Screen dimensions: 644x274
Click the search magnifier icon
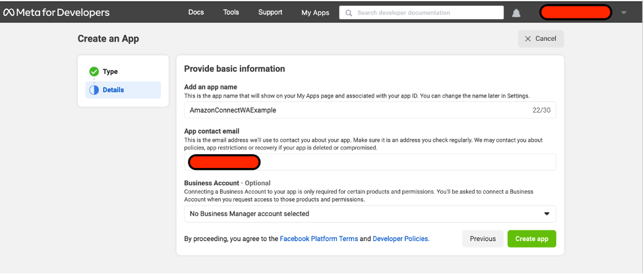tap(349, 13)
